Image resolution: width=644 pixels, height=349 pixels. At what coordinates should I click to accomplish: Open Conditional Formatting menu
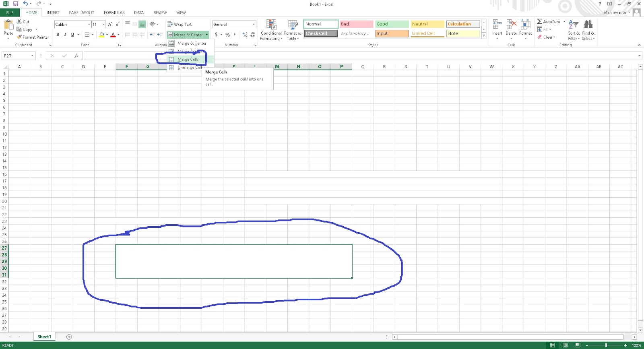pos(271,30)
